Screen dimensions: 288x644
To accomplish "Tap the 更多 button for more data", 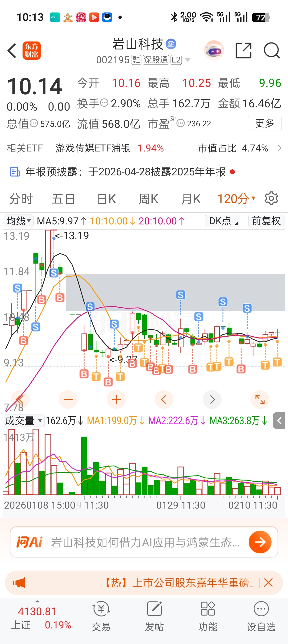I will point(265,123).
